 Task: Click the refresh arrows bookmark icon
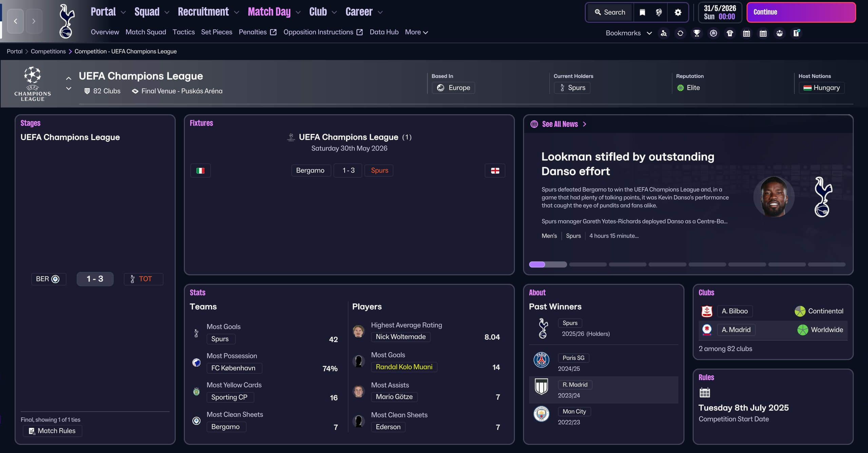coord(680,33)
